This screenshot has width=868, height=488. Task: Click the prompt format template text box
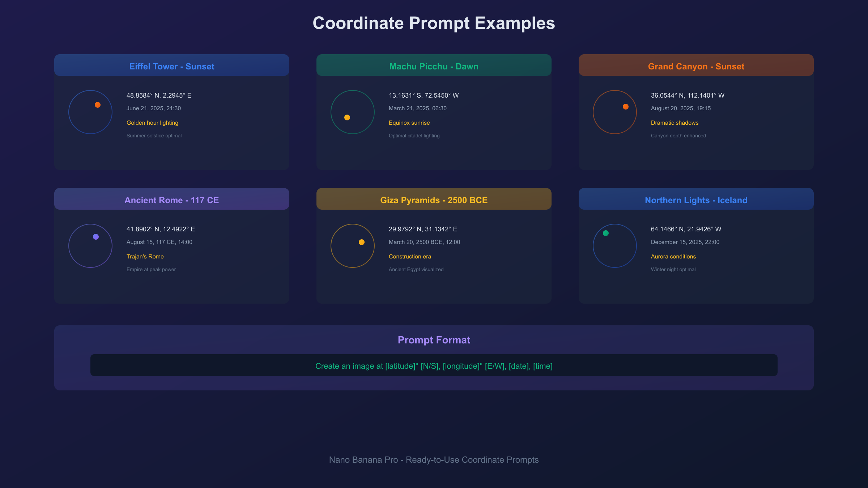click(x=434, y=365)
